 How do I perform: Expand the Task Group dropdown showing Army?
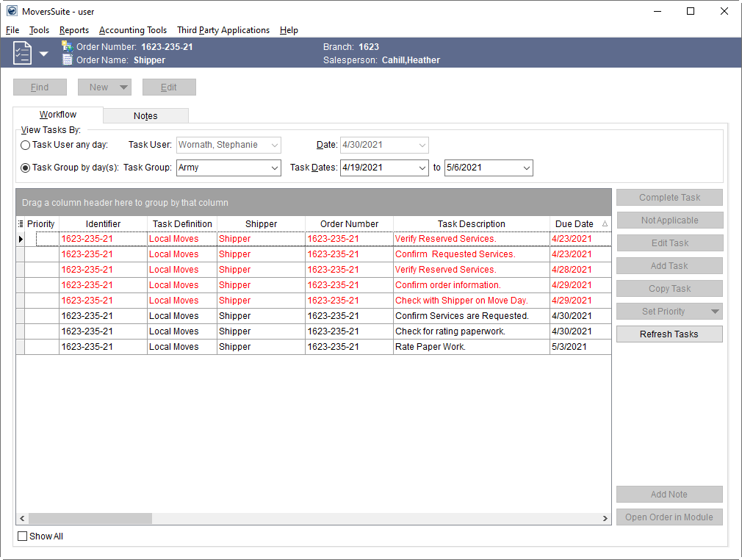pyautogui.click(x=275, y=168)
